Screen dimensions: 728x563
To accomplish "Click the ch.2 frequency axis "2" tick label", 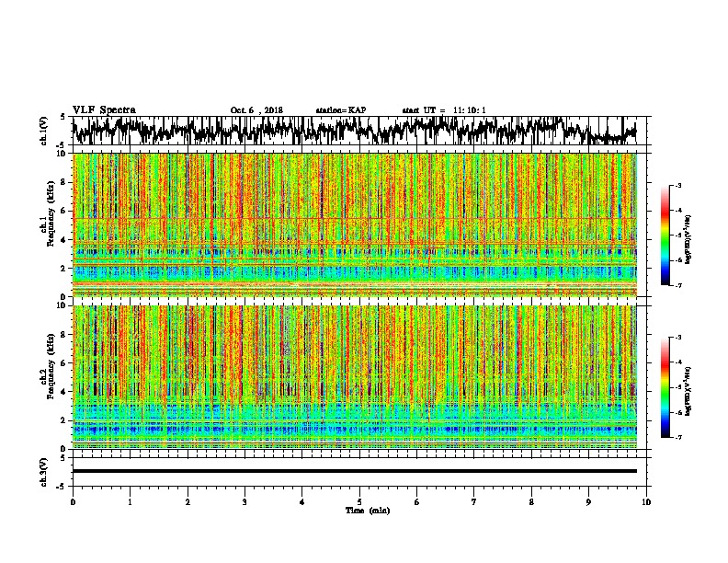I will point(64,420).
